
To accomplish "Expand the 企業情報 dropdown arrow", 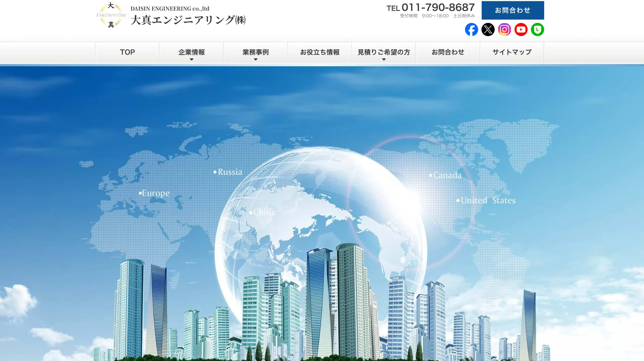I will [x=191, y=59].
